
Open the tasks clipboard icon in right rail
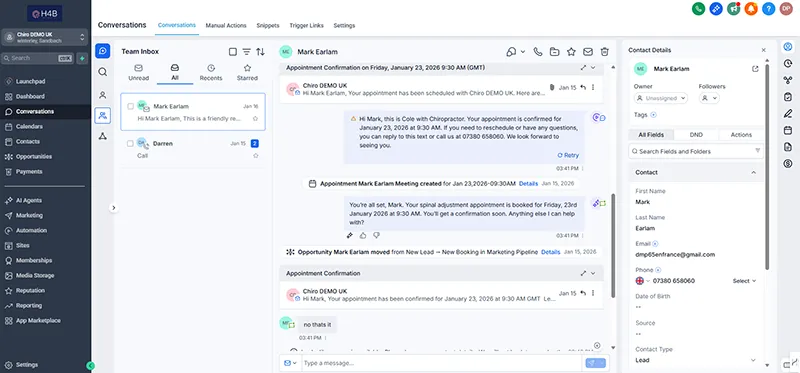(788, 97)
